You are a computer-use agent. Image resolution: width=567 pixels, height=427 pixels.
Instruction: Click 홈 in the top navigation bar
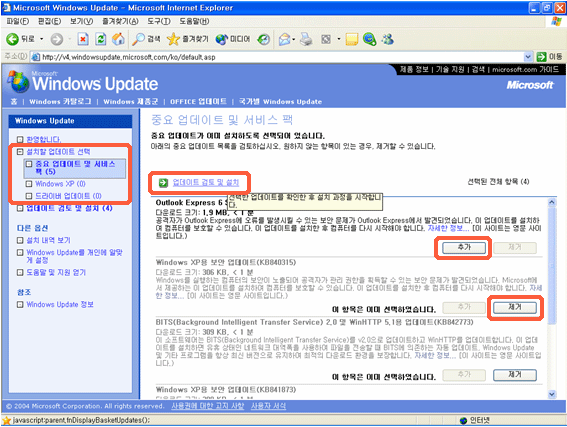pyautogui.click(x=14, y=102)
